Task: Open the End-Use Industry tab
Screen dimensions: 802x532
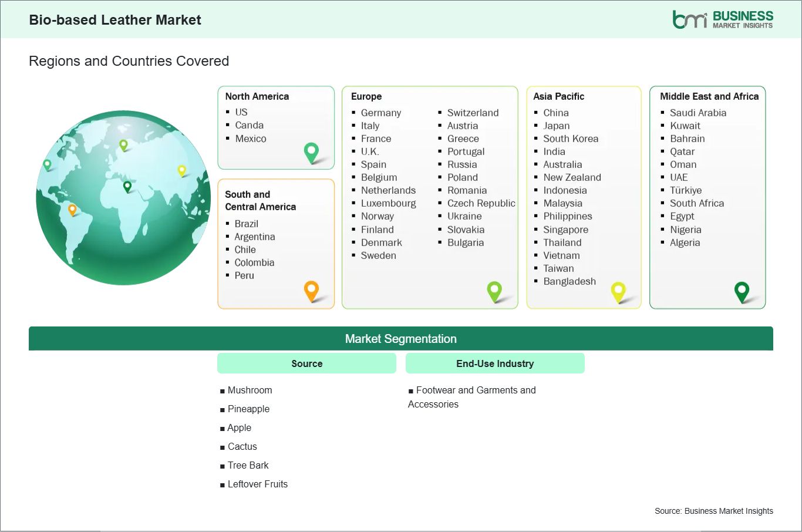Action: click(x=494, y=363)
